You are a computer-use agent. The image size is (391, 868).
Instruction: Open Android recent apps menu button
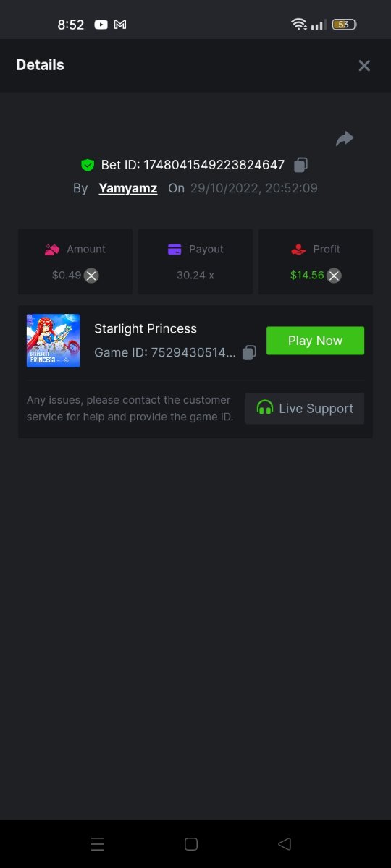[98, 844]
